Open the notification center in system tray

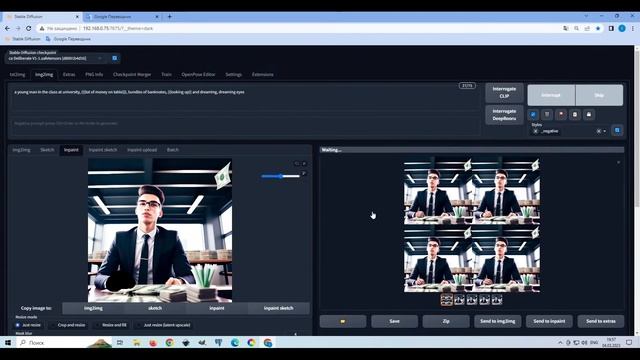click(629, 342)
